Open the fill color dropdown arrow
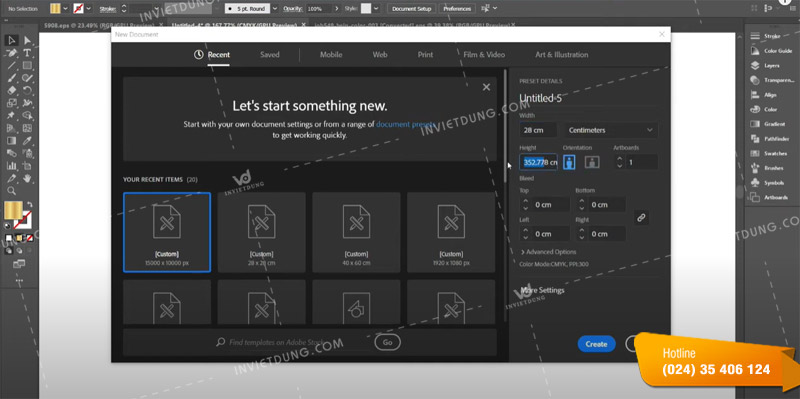The width and height of the screenshot is (800, 399). click(x=65, y=9)
